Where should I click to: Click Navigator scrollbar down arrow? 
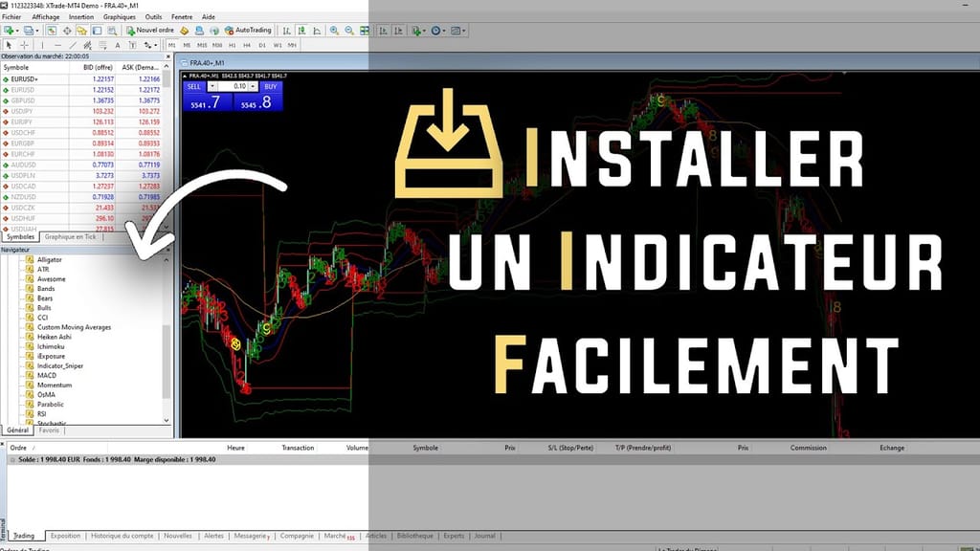tap(167, 421)
